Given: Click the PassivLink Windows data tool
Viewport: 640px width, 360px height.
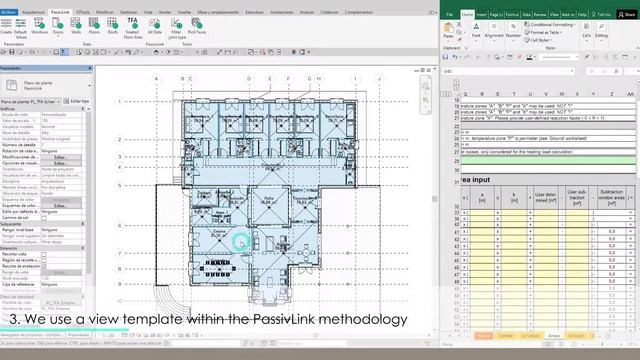Looking at the screenshot, I should 39,26.
